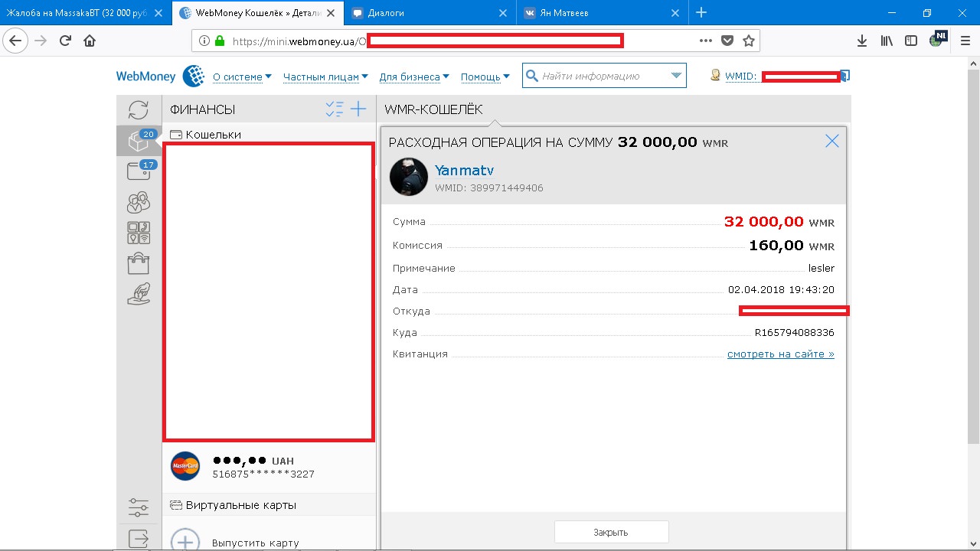Open the Помощь menu

point(485,77)
